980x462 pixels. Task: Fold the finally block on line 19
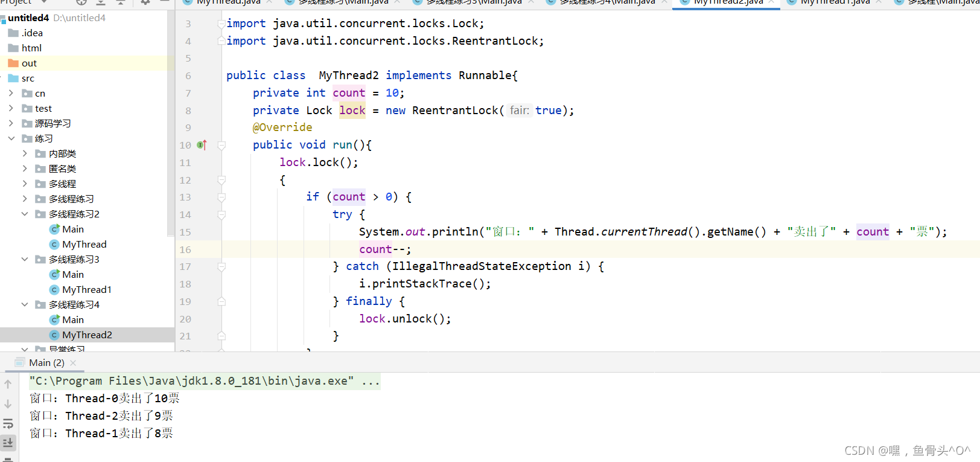[x=221, y=301]
